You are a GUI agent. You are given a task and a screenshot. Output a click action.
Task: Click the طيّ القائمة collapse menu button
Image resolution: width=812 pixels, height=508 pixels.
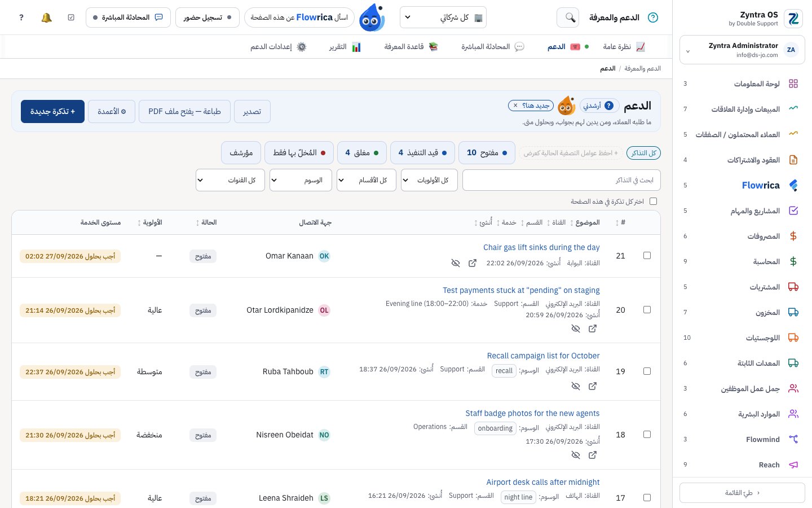point(742,493)
